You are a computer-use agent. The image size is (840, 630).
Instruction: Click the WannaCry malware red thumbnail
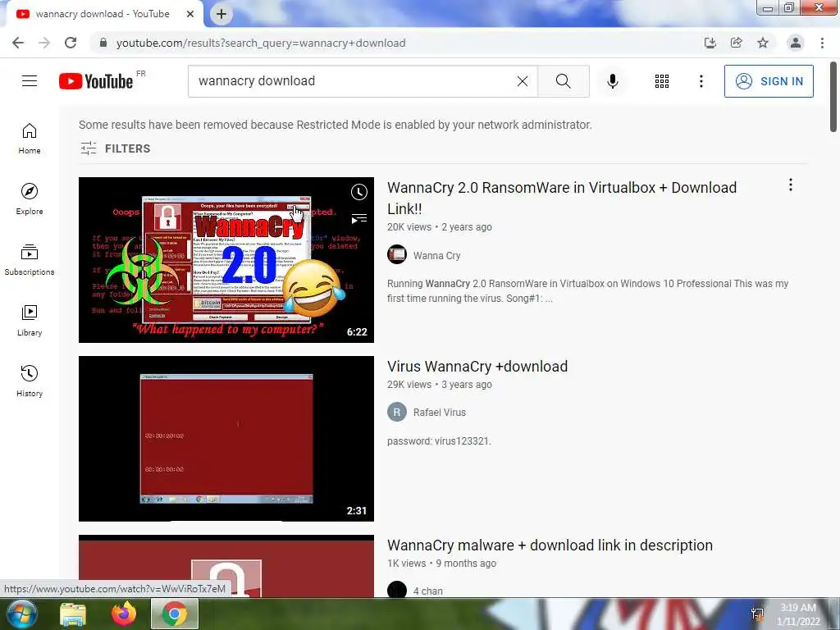(226, 566)
